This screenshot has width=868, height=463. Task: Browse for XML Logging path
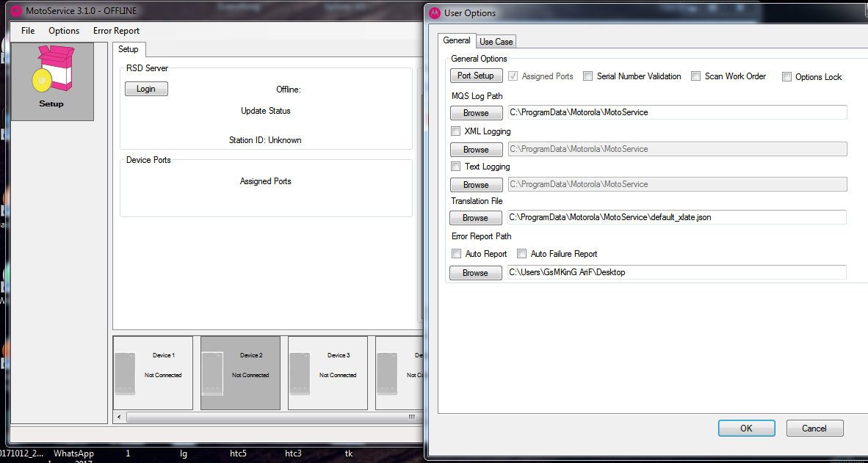point(476,150)
